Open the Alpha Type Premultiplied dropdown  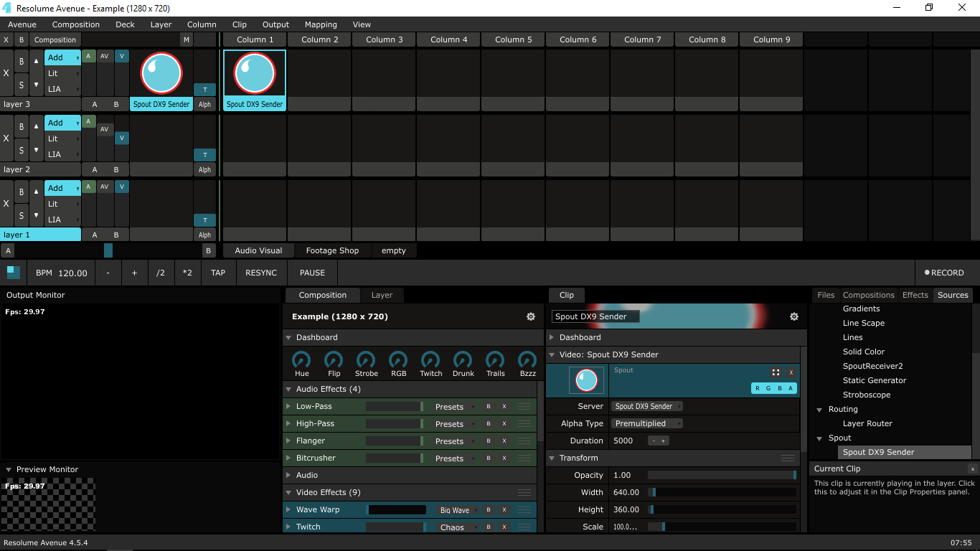pyautogui.click(x=646, y=423)
